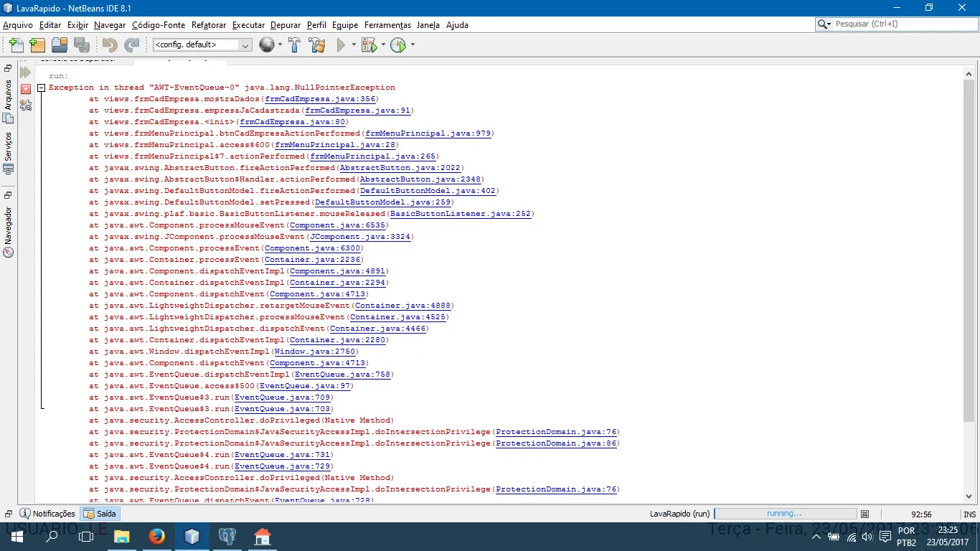980x551 pixels.
Task: Open the Debug Project dropdown arrow
Action: point(382,45)
